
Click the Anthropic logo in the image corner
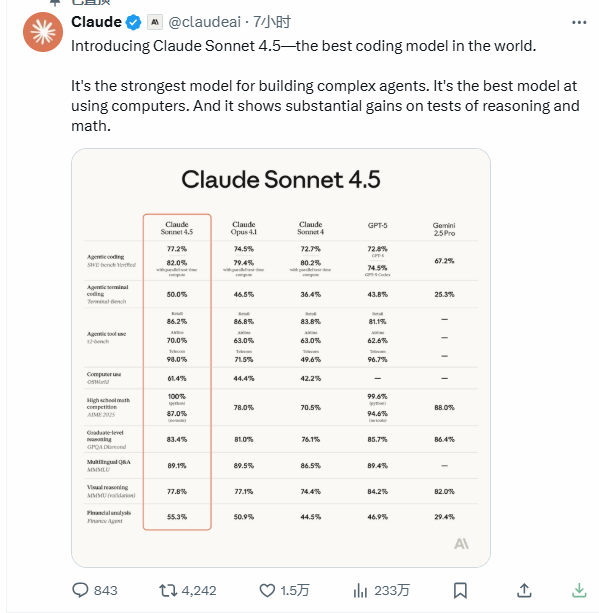[x=461, y=544]
